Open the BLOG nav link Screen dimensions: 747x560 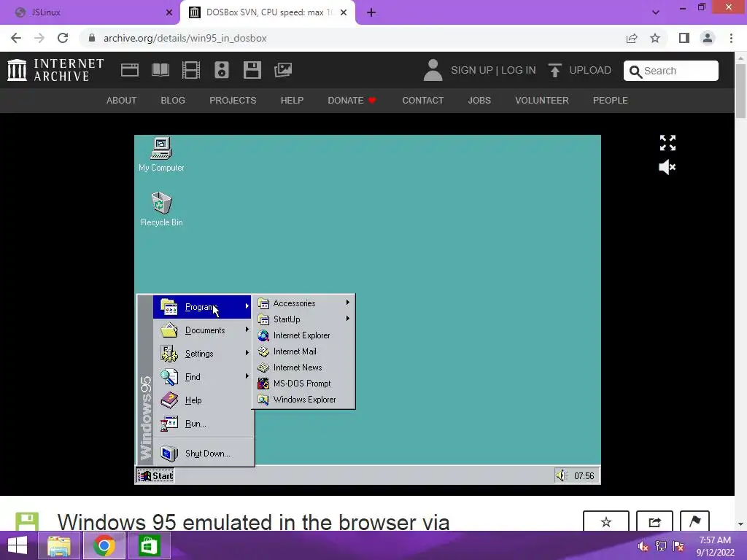(173, 101)
